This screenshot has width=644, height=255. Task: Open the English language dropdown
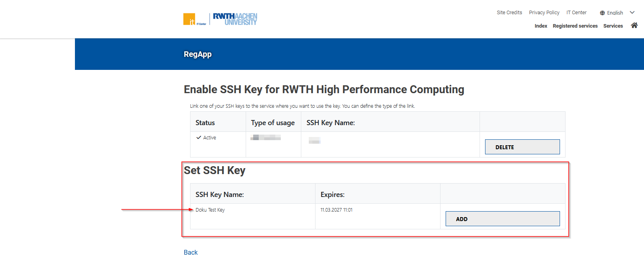pos(615,13)
